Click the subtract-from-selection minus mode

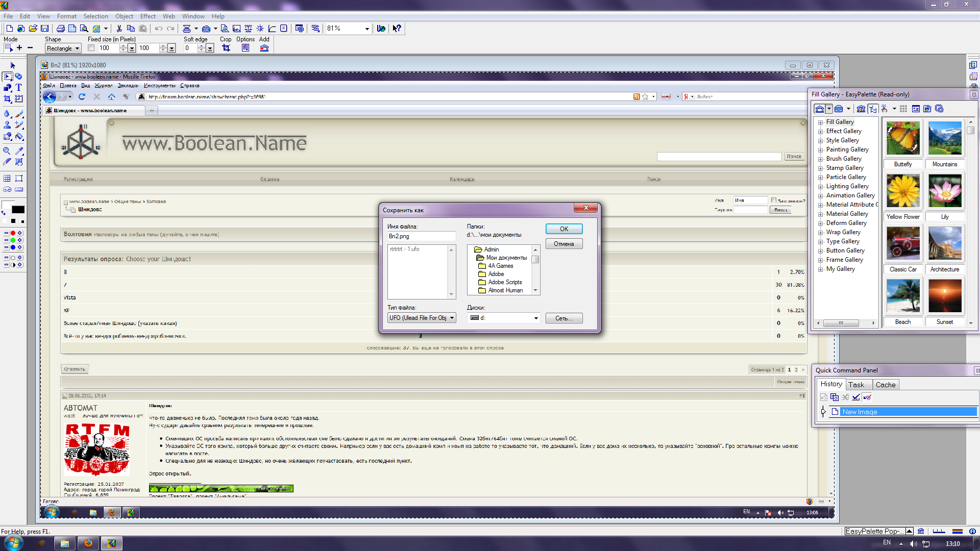point(30,48)
